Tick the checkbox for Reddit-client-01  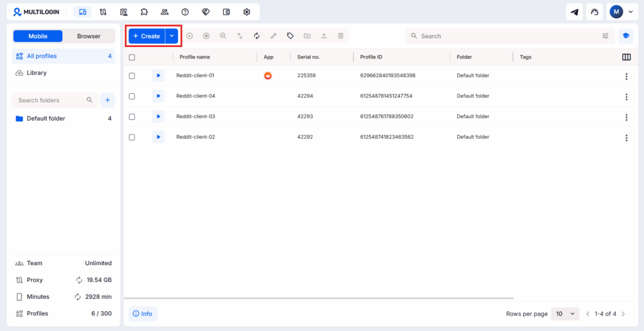coord(132,76)
